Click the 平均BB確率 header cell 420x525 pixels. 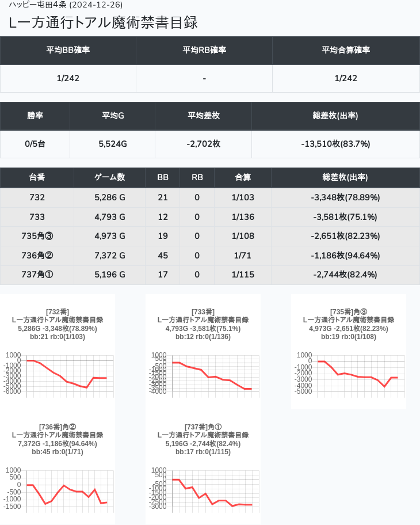coord(68,50)
